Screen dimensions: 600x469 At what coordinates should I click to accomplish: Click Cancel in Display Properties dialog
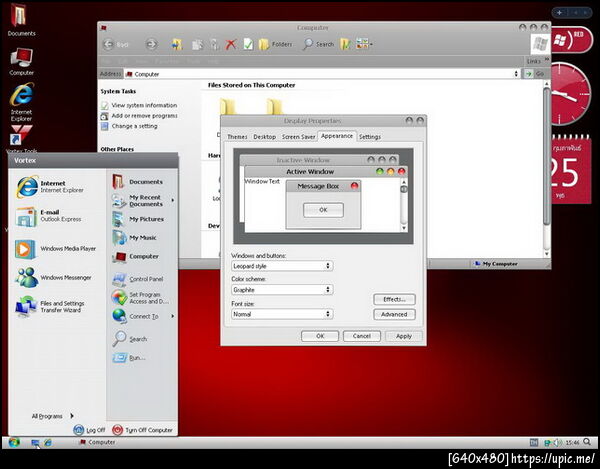click(x=362, y=336)
